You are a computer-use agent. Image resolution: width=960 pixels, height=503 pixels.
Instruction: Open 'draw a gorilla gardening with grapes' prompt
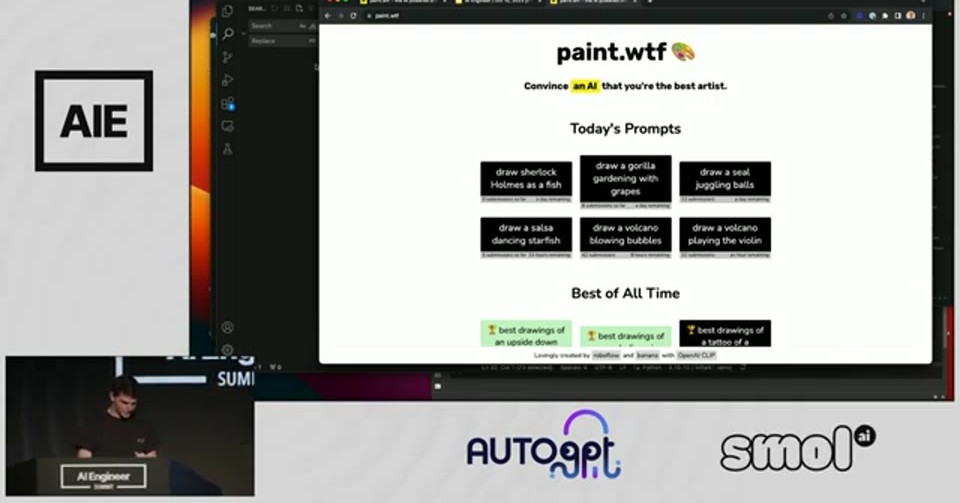pyautogui.click(x=625, y=179)
